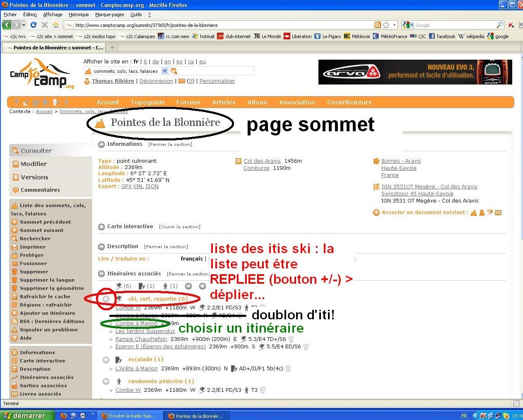
Task: Associate a summit using the mountain icon
Action: pyautogui.click(x=474, y=212)
